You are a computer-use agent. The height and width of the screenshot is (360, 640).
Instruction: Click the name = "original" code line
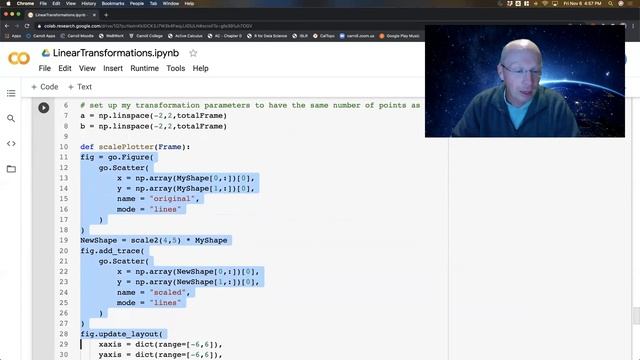[158, 199]
